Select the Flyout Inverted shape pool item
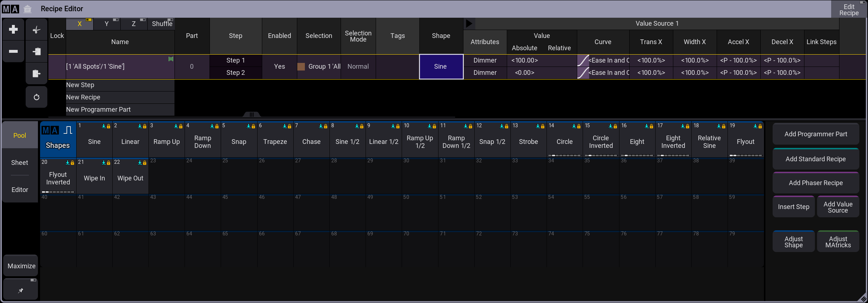The width and height of the screenshot is (868, 303). 58,176
